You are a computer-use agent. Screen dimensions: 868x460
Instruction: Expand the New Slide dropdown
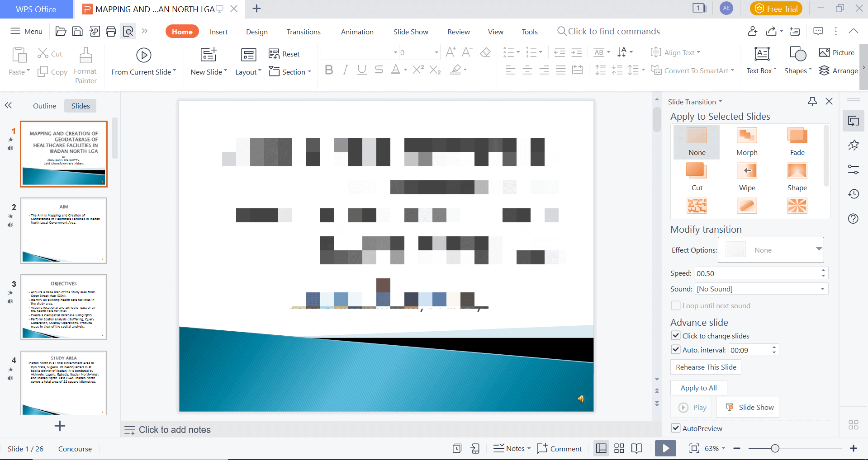(225, 71)
